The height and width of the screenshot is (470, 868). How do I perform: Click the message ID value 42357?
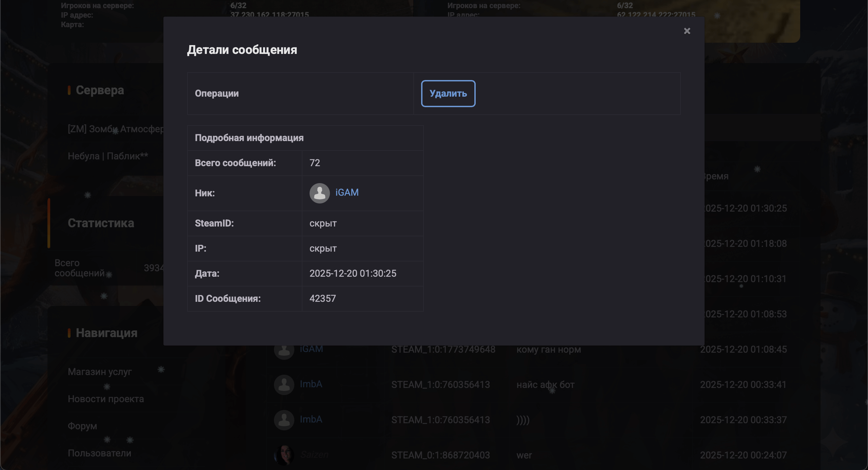point(322,299)
